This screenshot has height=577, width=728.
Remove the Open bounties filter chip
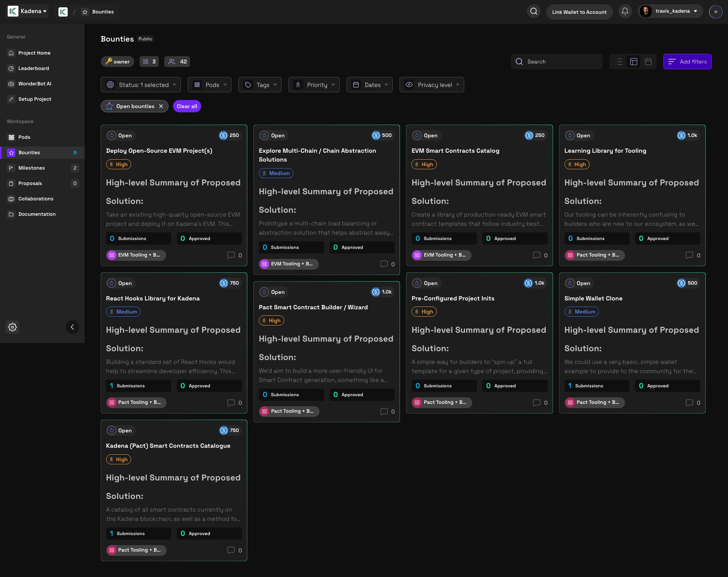click(161, 106)
